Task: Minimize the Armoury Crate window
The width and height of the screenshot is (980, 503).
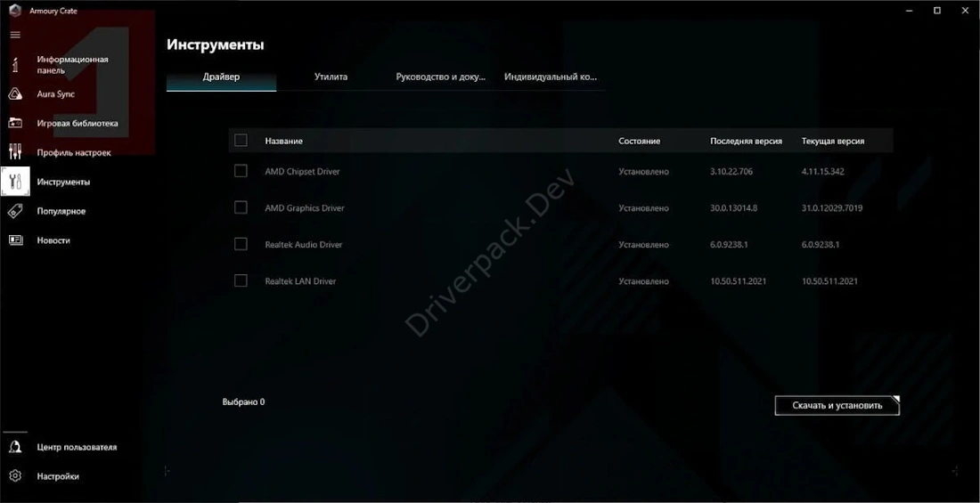Action: click(x=908, y=11)
